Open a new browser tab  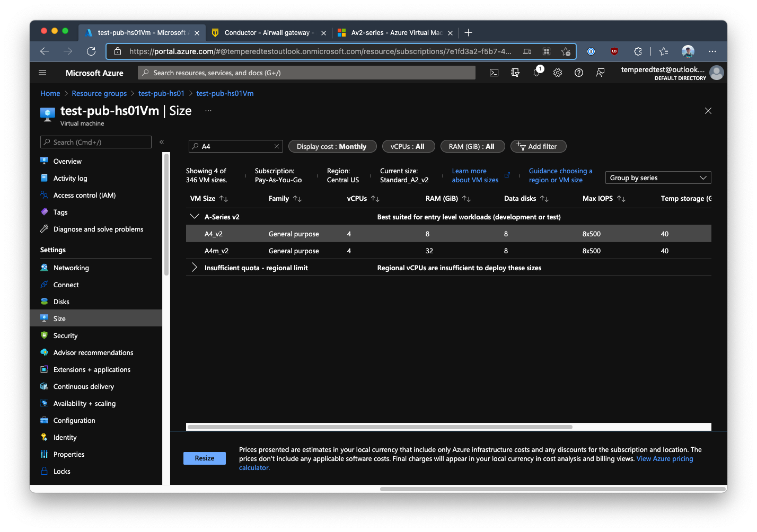(x=469, y=33)
